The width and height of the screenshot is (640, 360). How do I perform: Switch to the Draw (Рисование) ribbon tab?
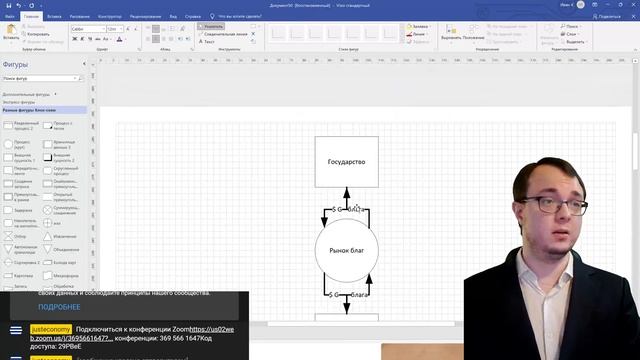tap(80, 17)
